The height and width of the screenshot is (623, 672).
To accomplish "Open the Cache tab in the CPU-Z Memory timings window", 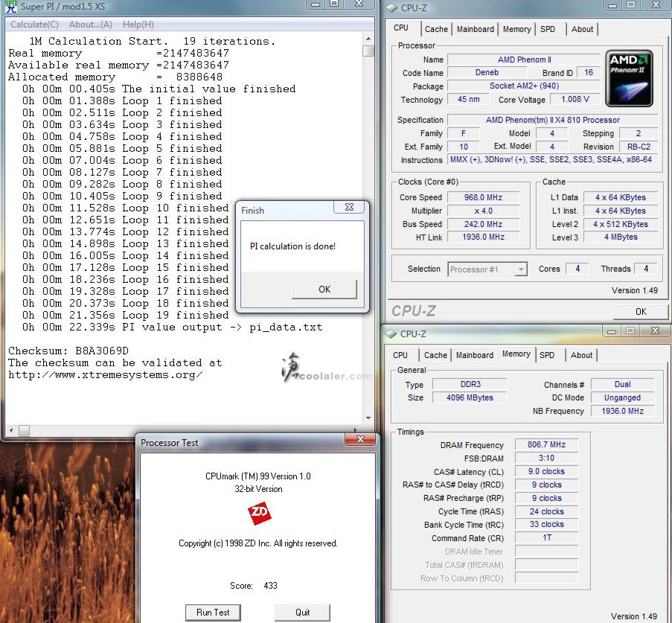I will coord(435,355).
